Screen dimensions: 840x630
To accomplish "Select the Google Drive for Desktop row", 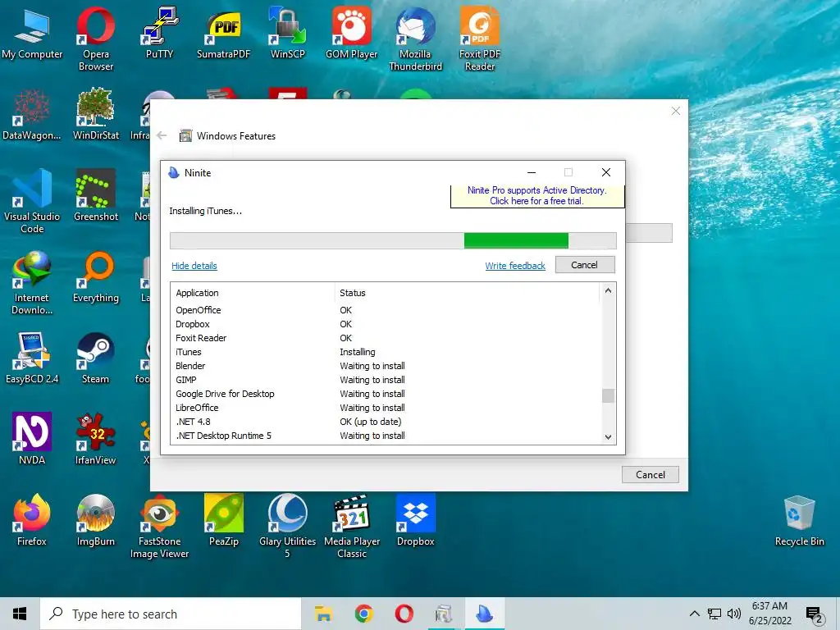I will point(386,394).
